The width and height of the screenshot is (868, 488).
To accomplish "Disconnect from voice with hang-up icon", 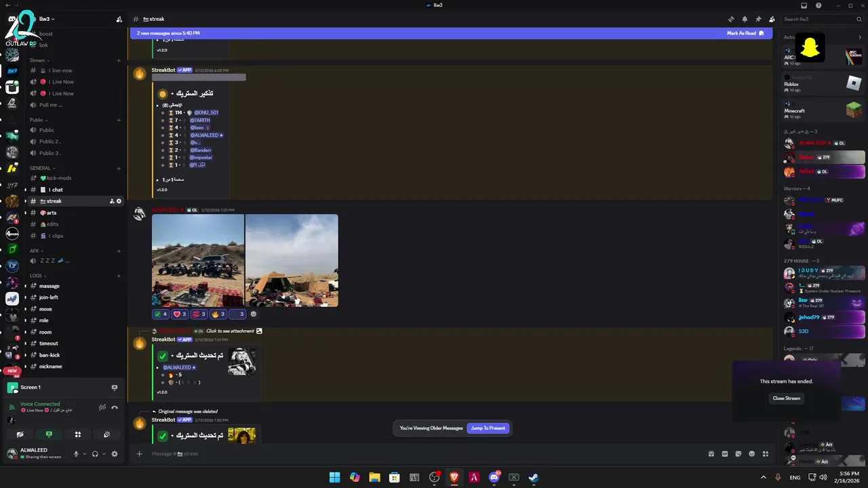I will [115, 407].
